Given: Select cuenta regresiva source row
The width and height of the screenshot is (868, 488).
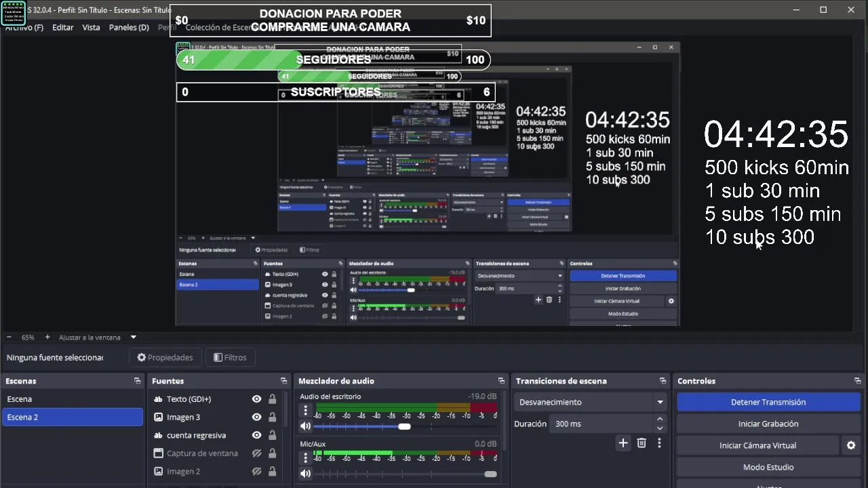Looking at the screenshot, I should pyautogui.click(x=216, y=435).
